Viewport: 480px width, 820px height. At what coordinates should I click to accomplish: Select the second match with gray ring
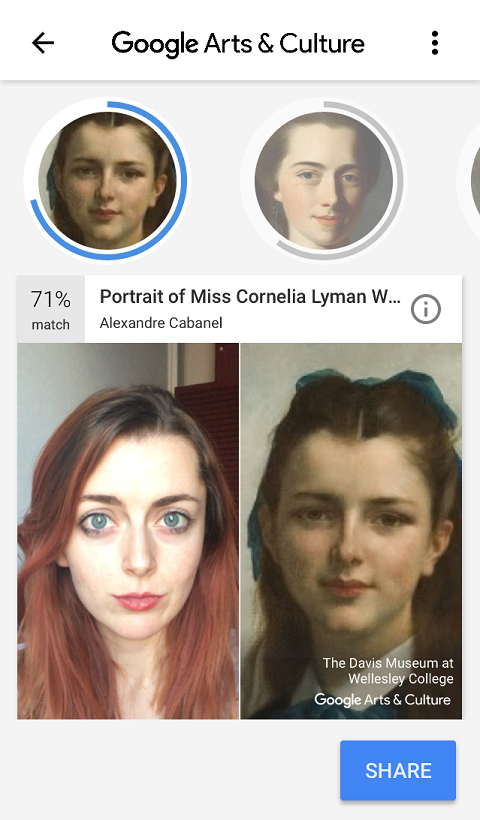point(324,180)
